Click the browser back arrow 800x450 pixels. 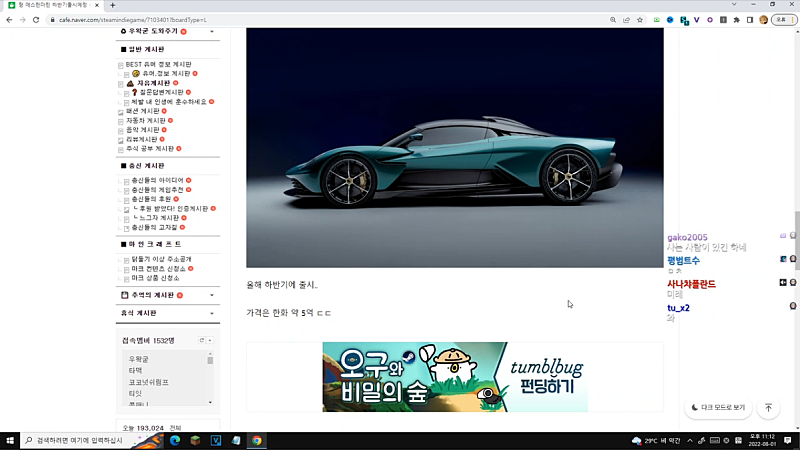(x=8, y=19)
